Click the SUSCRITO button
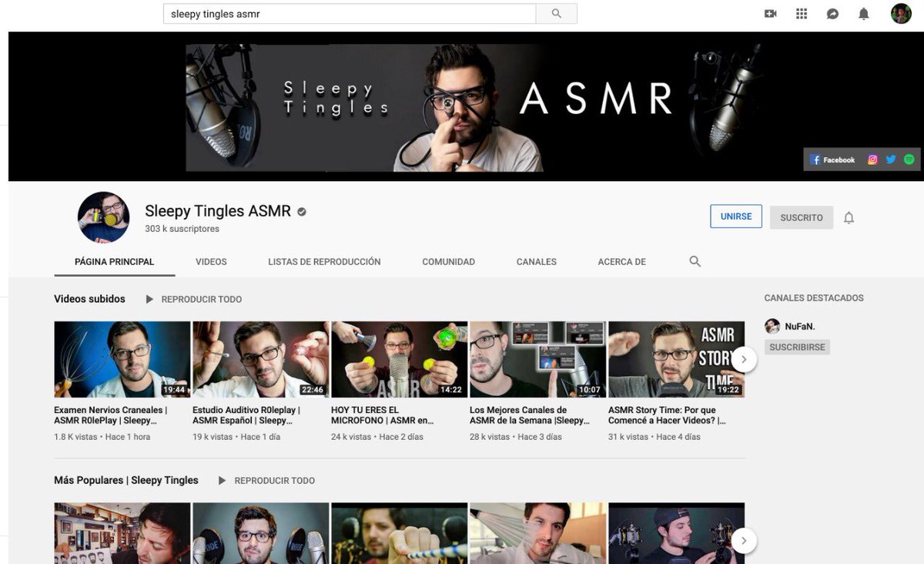 click(802, 217)
